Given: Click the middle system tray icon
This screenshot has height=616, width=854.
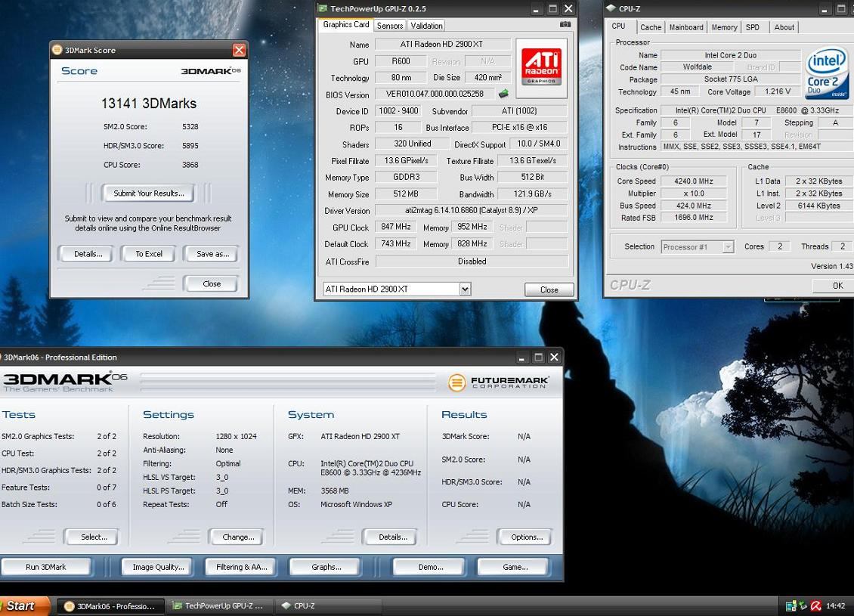Looking at the screenshot, I should click(x=803, y=605).
